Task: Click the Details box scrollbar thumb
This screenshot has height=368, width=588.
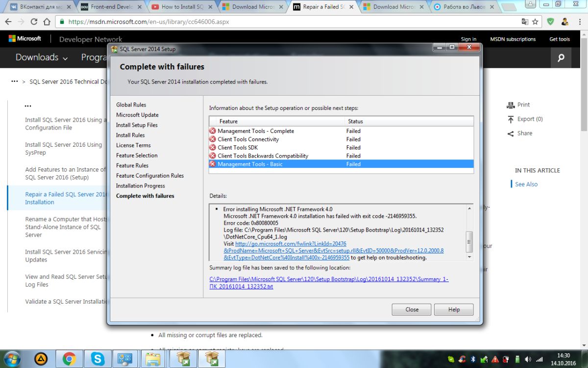Action: click(x=469, y=242)
